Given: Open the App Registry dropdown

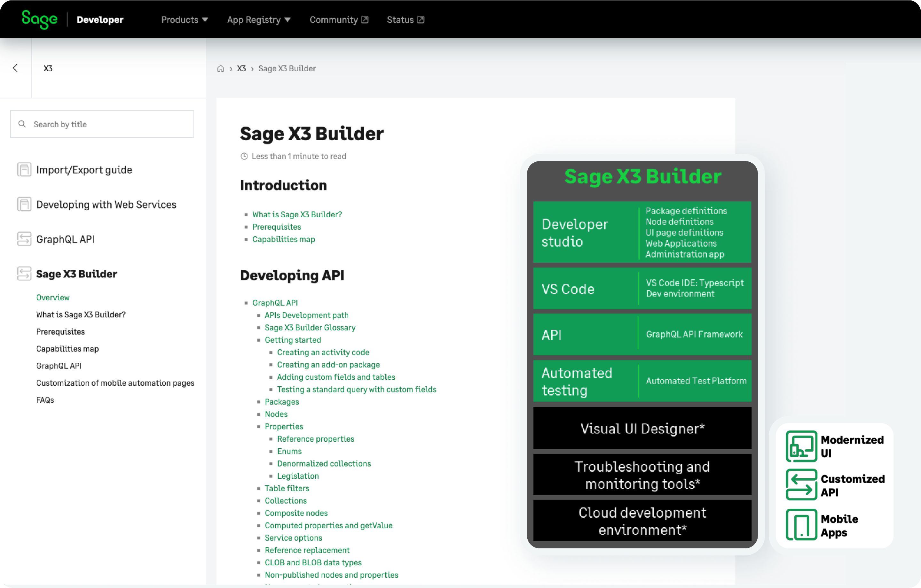Looking at the screenshot, I should coord(259,19).
